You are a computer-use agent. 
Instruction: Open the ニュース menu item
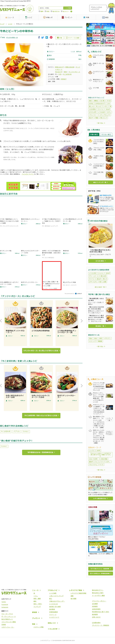9,17
